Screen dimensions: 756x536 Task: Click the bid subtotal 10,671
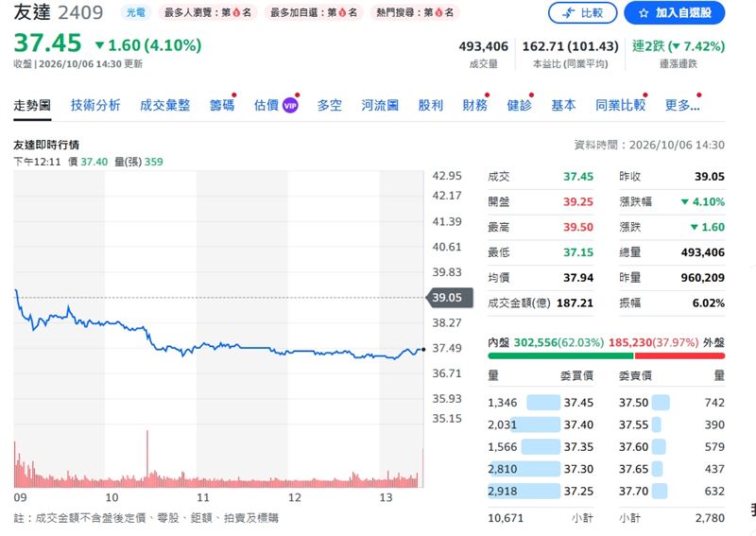click(x=506, y=518)
